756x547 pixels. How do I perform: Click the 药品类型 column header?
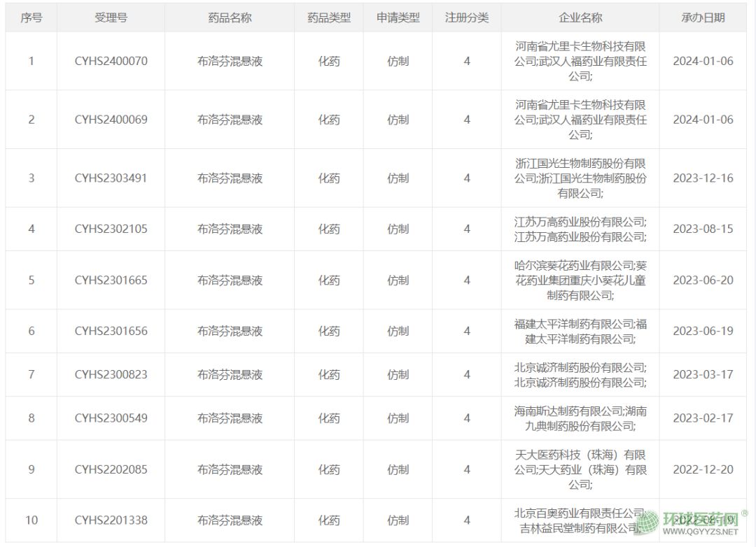[x=329, y=18]
